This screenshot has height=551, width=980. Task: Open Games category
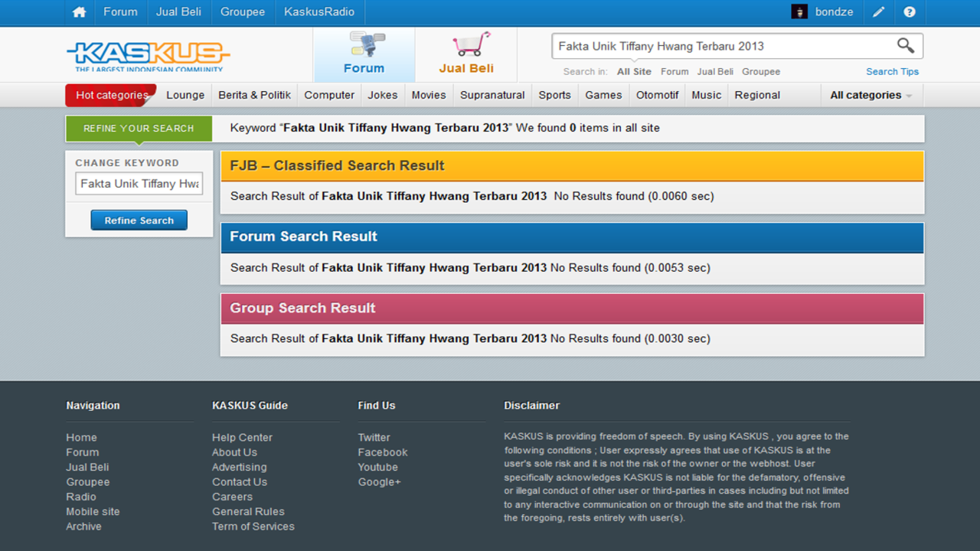pos(603,96)
